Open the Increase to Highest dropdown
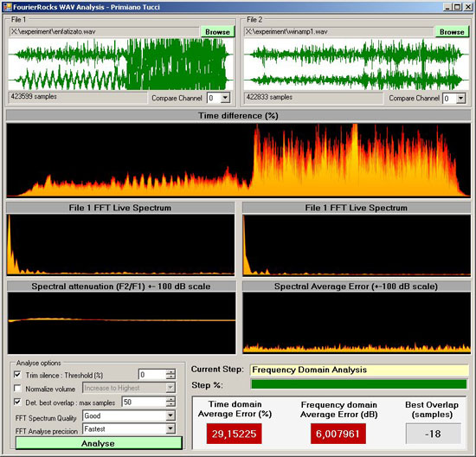Screen dimensions: 476x457 pos(170,388)
